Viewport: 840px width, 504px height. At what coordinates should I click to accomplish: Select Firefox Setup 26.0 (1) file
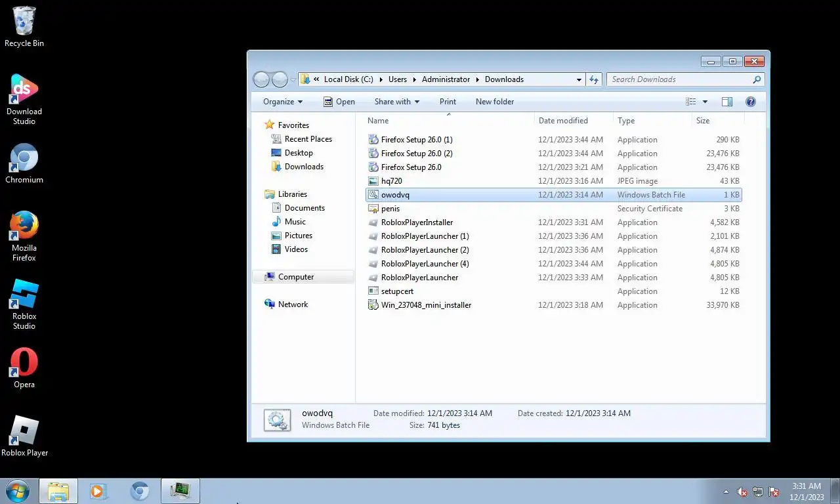click(x=553, y=140)
